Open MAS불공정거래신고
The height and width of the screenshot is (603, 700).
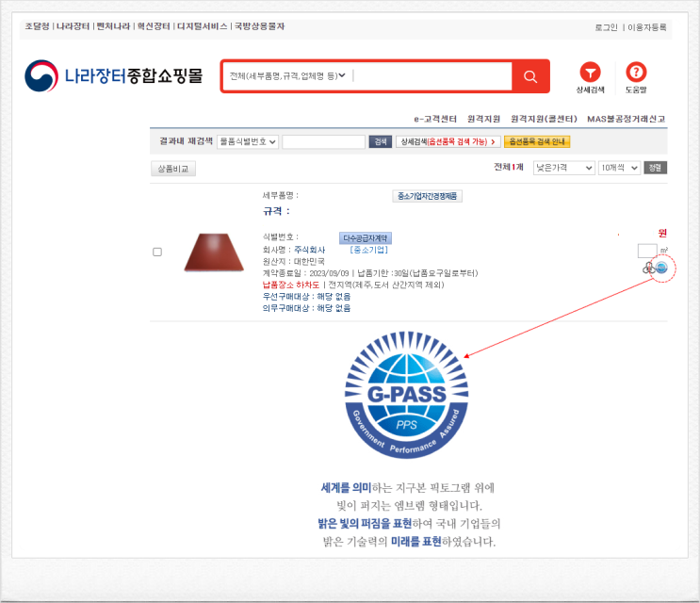point(626,119)
